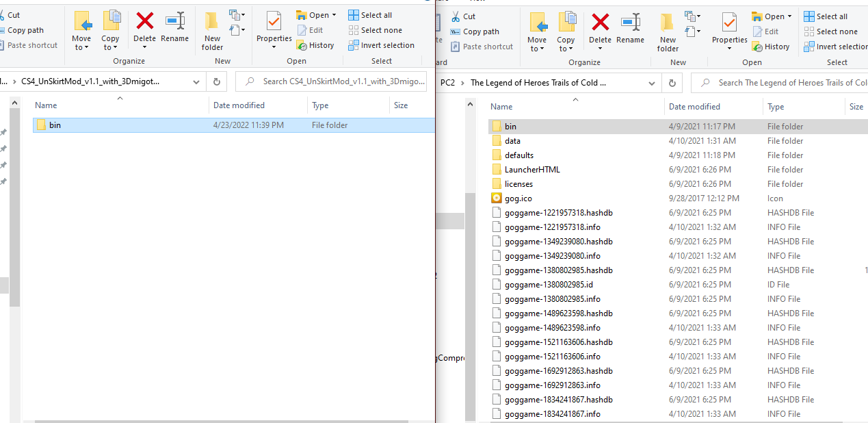Screen dimensions: 868x423
Task: Click Invert selection in the left window
Action: (381, 45)
